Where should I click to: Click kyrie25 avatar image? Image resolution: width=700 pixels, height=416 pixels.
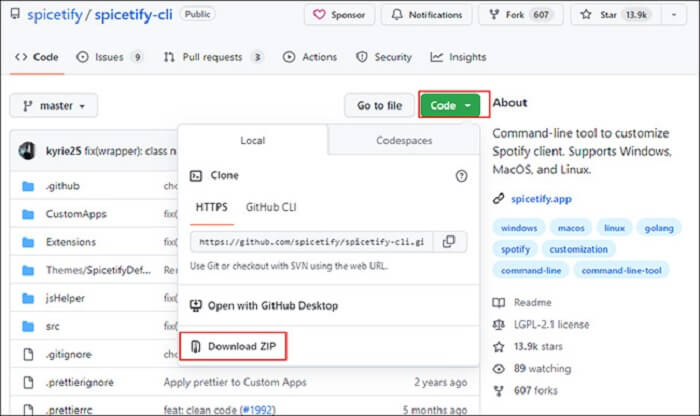(x=27, y=151)
